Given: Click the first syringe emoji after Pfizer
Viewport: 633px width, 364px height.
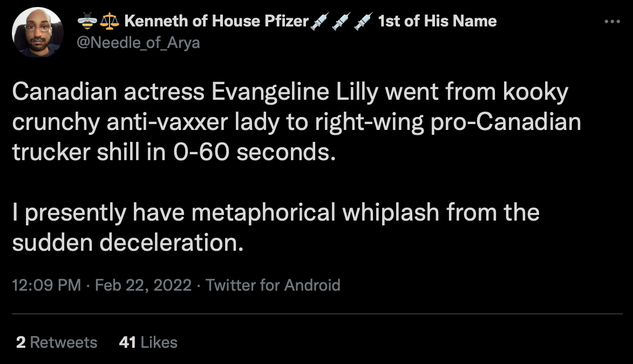Looking at the screenshot, I should 319,22.
